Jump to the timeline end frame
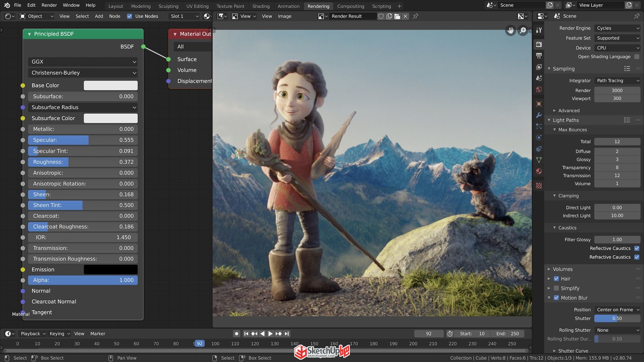 pyautogui.click(x=286, y=334)
